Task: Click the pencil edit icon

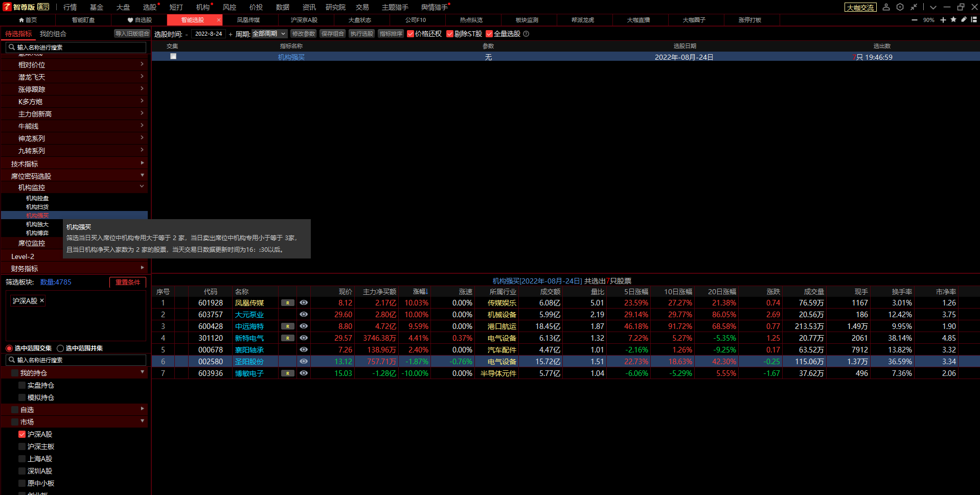Action: point(964,20)
